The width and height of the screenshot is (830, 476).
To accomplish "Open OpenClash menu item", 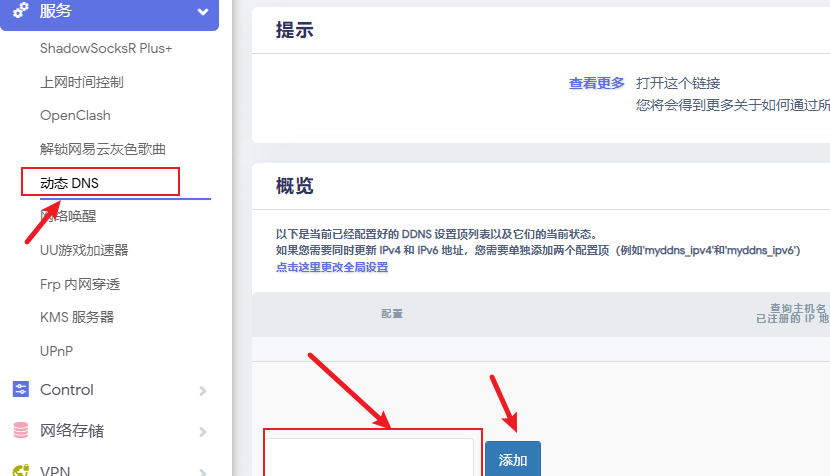I will point(75,115).
